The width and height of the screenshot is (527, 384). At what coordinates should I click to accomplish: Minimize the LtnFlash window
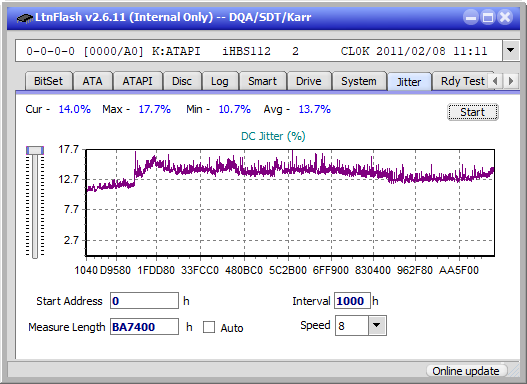click(x=471, y=17)
